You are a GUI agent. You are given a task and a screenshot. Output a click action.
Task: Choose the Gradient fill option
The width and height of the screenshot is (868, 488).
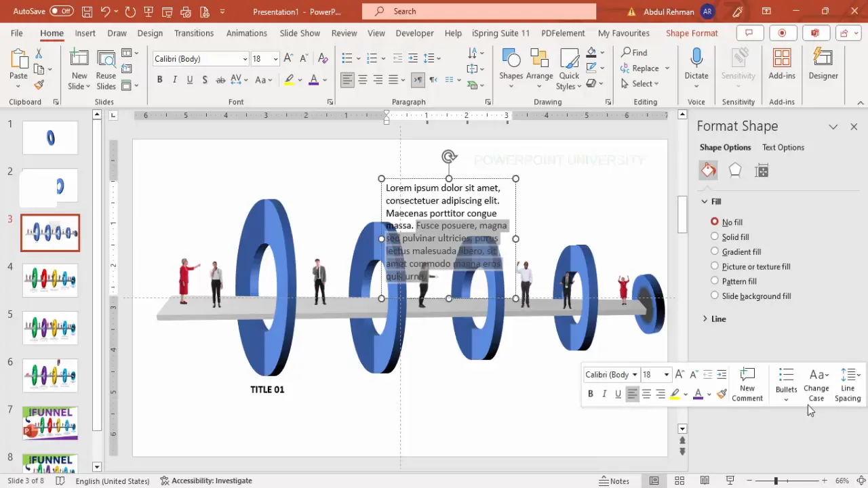715,251
